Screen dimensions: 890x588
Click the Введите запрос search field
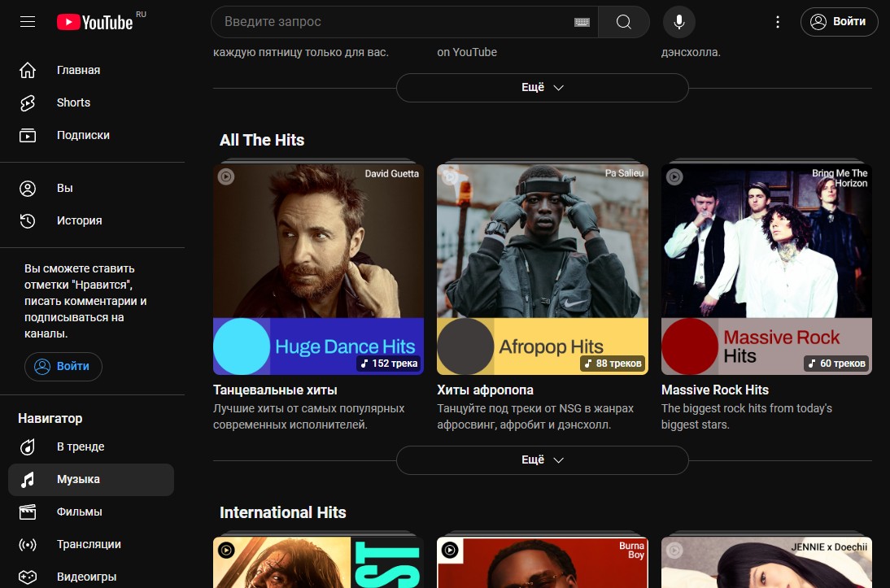coord(390,22)
